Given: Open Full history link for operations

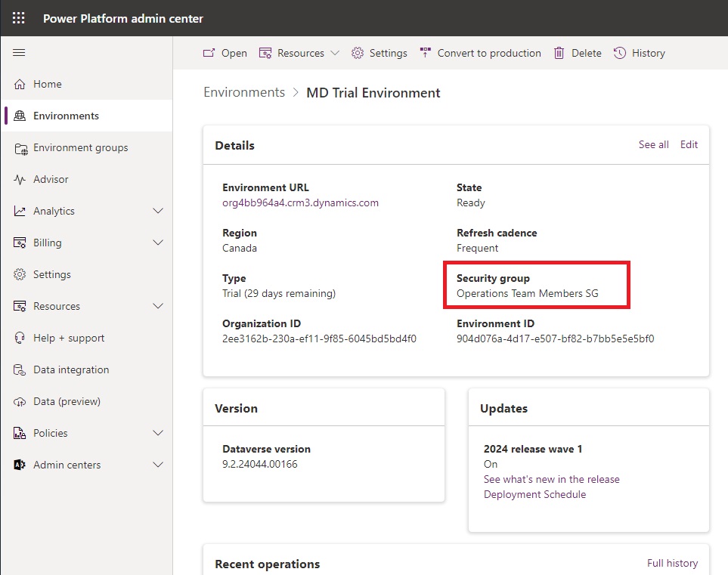Looking at the screenshot, I should (x=672, y=563).
